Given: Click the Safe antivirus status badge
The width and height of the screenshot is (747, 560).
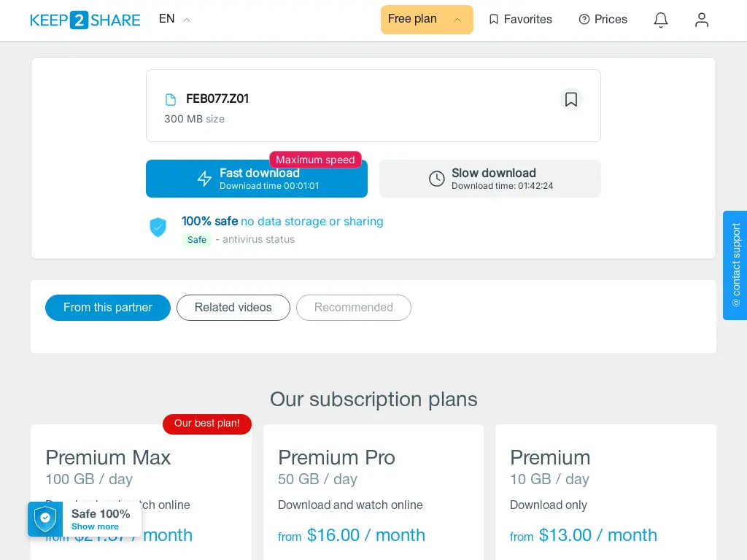Looking at the screenshot, I should [197, 239].
